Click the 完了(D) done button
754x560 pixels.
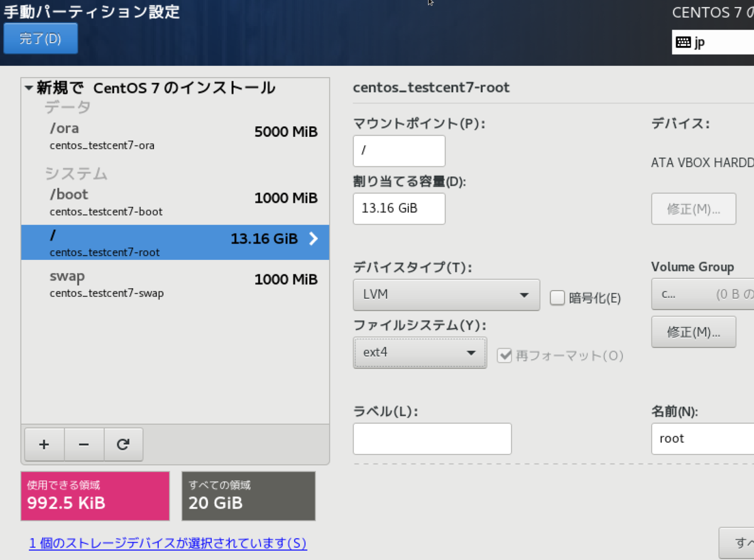(x=40, y=39)
